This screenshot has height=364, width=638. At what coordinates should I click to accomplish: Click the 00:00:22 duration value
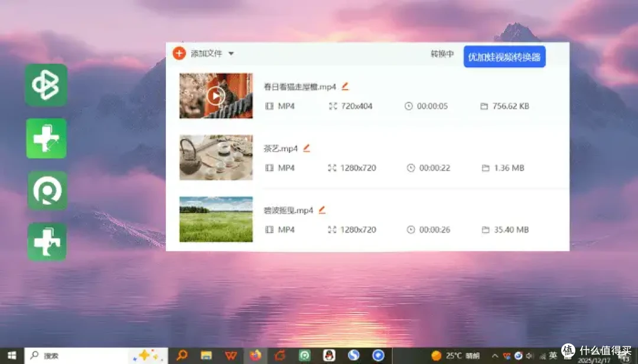point(435,168)
